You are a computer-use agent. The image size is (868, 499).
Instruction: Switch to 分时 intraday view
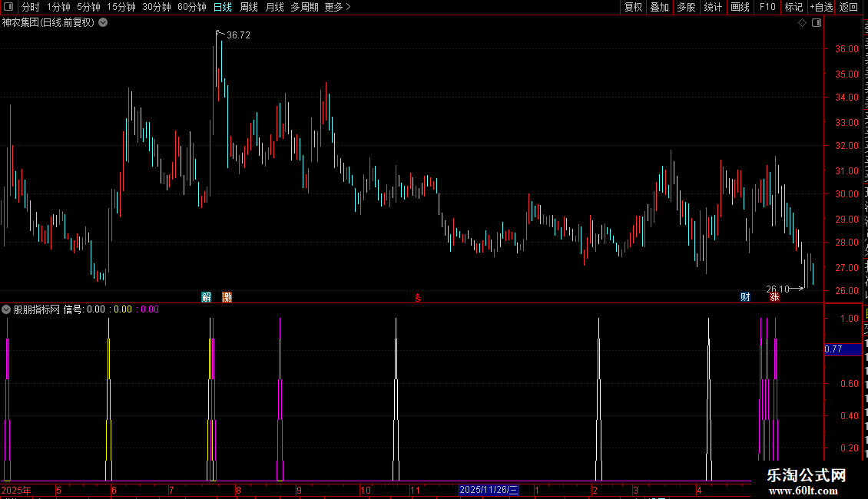(31, 7)
